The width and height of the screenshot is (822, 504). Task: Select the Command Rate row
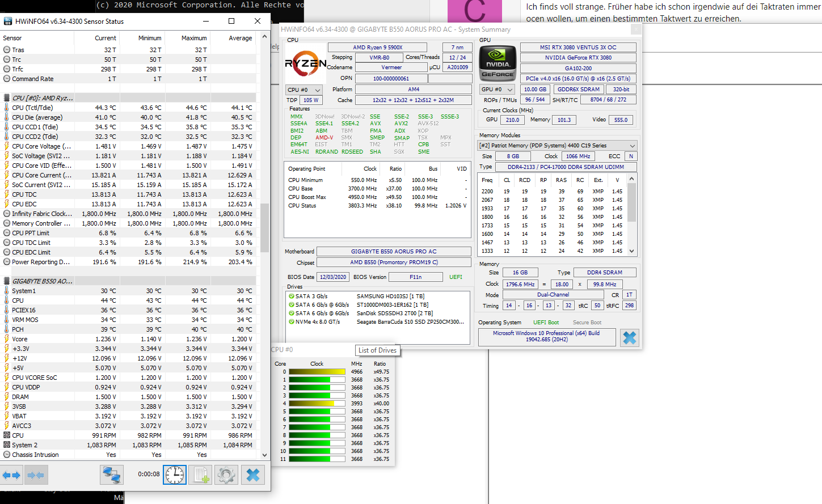[129, 79]
